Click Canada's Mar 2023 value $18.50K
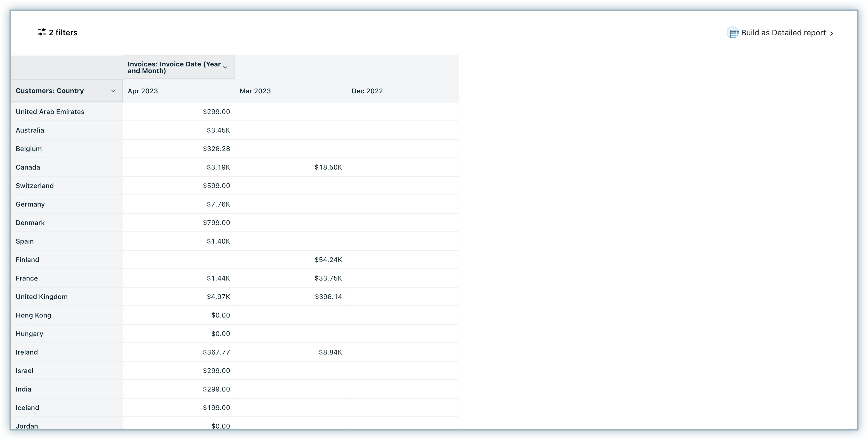868x440 pixels. (328, 167)
